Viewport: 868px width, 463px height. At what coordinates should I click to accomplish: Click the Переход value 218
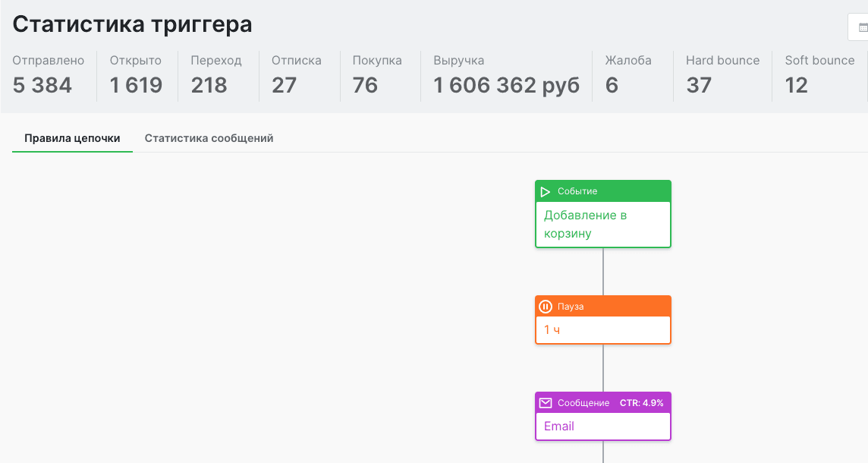pyautogui.click(x=209, y=85)
